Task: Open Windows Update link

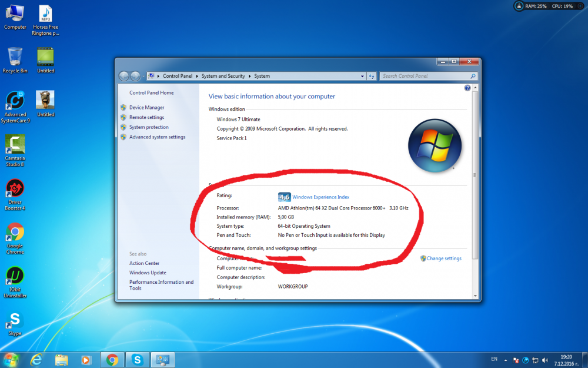Action: coord(148,273)
